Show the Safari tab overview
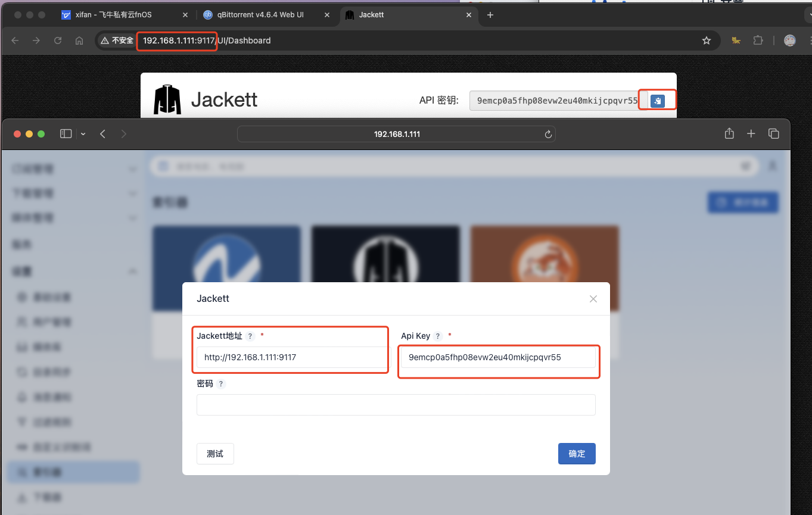Viewport: 812px width, 515px height. 774,134
